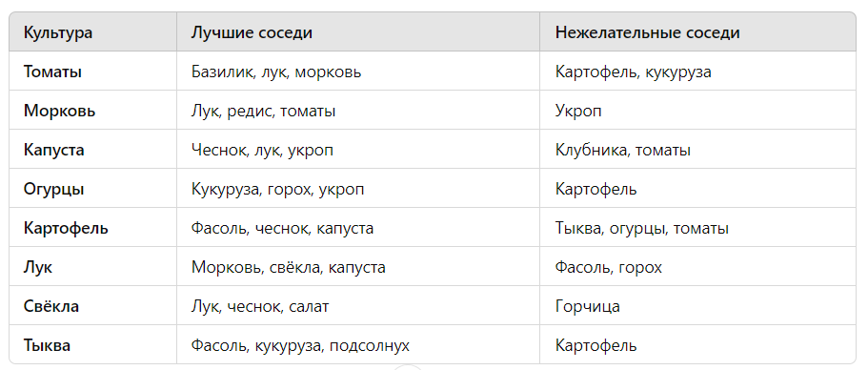Screen dimensions: 868x370
Task: Click the cell "Клубника, томаты"
Action: [623, 150]
